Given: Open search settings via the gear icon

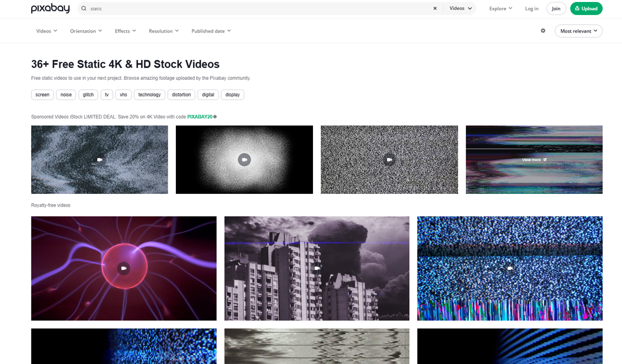Looking at the screenshot, I should (543, 31).
